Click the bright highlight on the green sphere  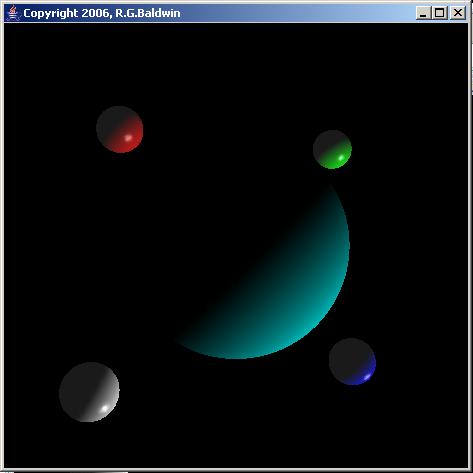[341, 158]
